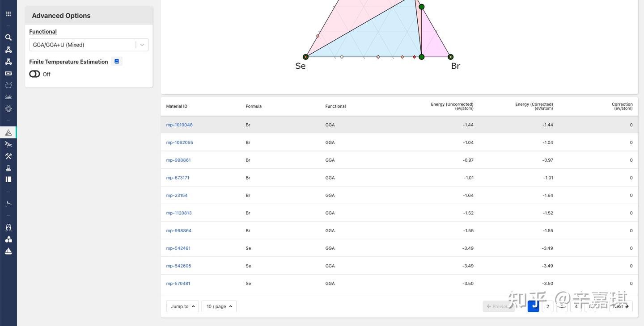Toggle the Finite Temperature Estimation switch
Screen dimensions: 644x326
(35, 74)
